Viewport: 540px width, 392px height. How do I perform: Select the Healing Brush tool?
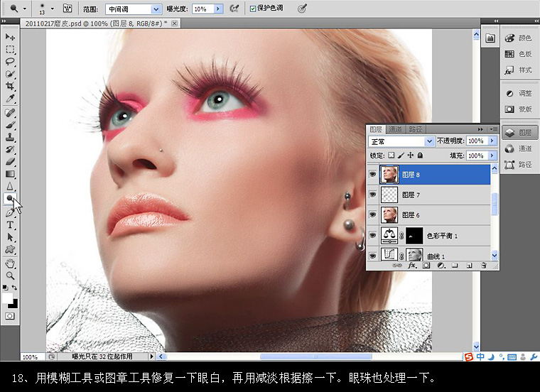pyautogui.click(x=10, y=112)
